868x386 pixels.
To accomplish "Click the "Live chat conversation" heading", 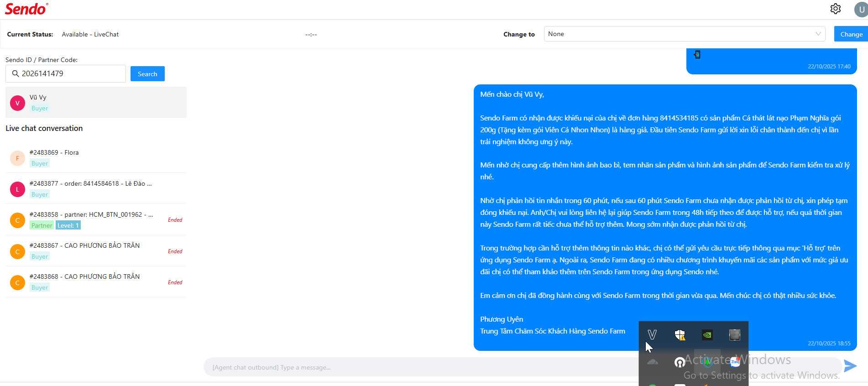I will [x=44, y=128].
